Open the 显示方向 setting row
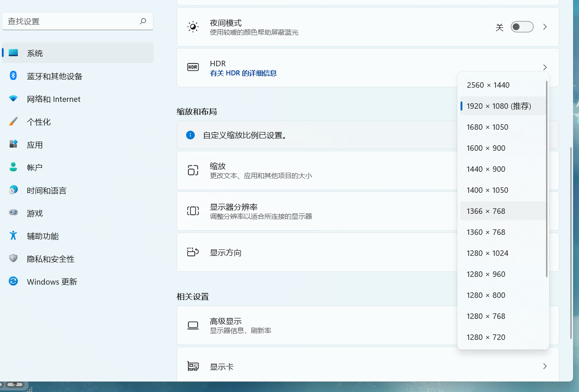 coord(368,252)
